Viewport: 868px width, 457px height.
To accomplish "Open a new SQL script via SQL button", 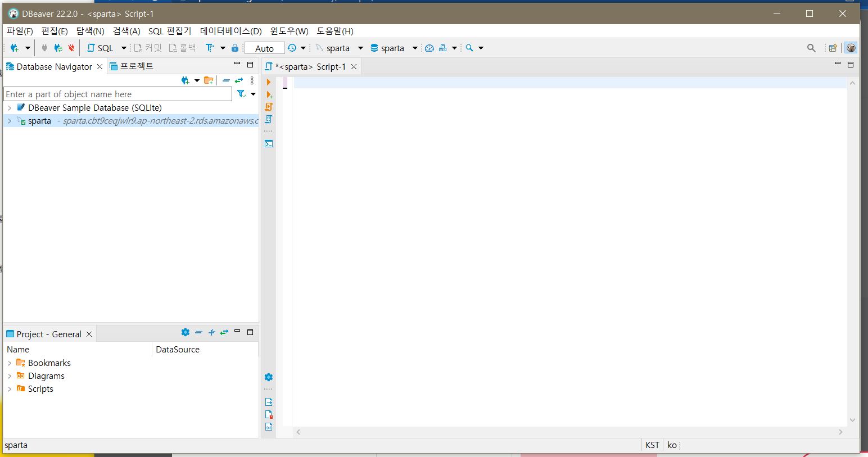I will 100,48.
